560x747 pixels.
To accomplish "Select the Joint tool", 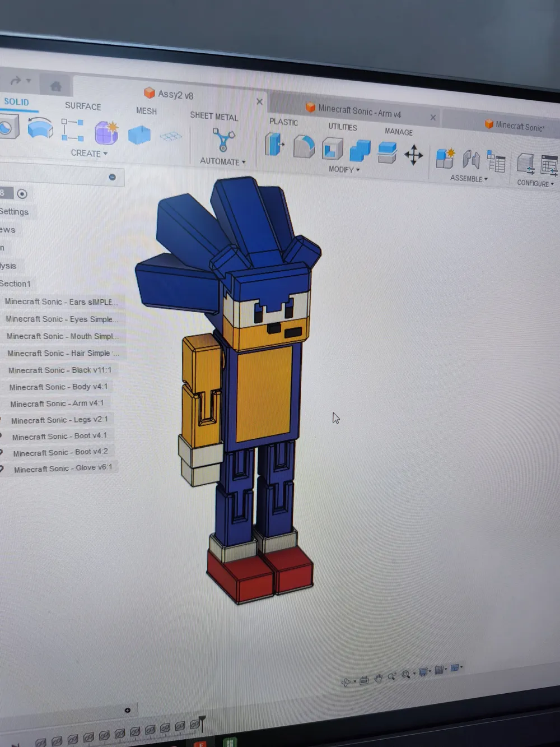I will 471,160.
